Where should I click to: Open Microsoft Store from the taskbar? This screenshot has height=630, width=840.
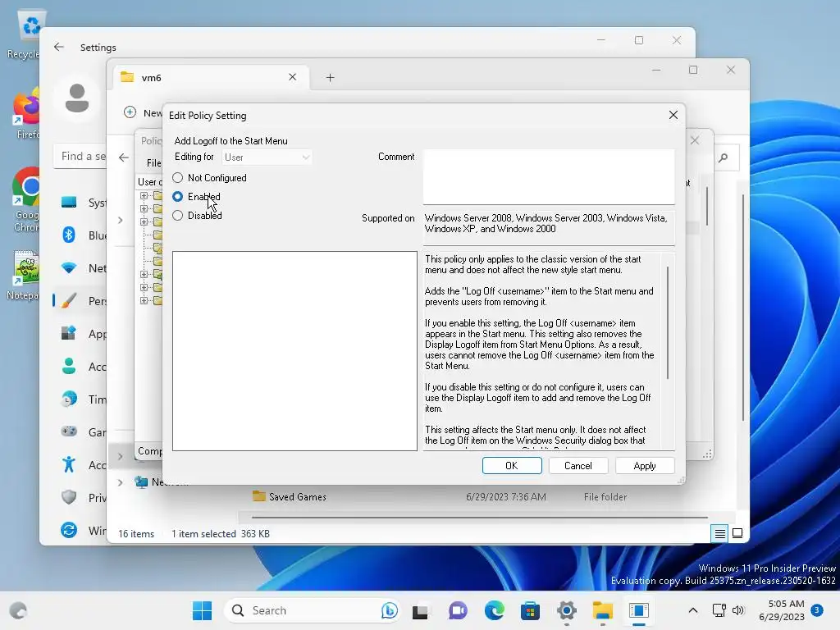531,610
